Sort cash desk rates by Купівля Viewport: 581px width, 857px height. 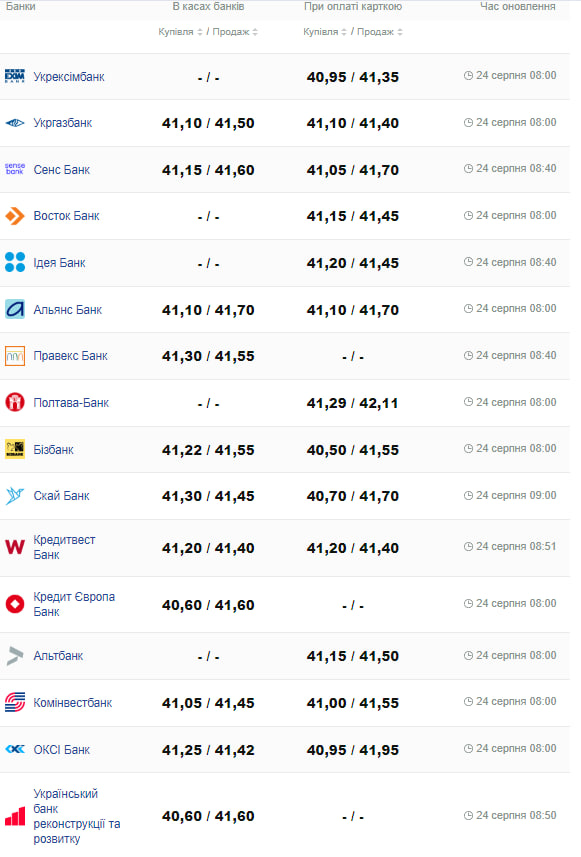click(180, 32)
